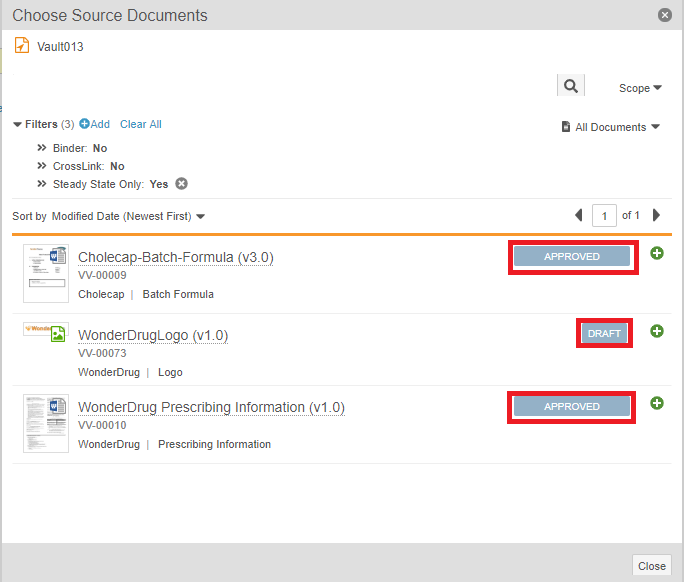
Task: Close the Choose Source Documents dialog via X
Action: click(x=664, y=15)
